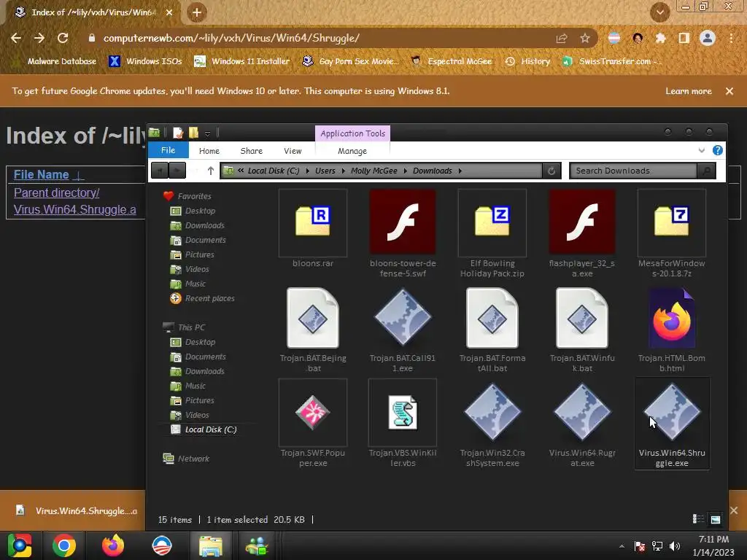Viewport: 747px width, 560px height.
Task: Open Network in navigation pane
Action: pos(186,459)
